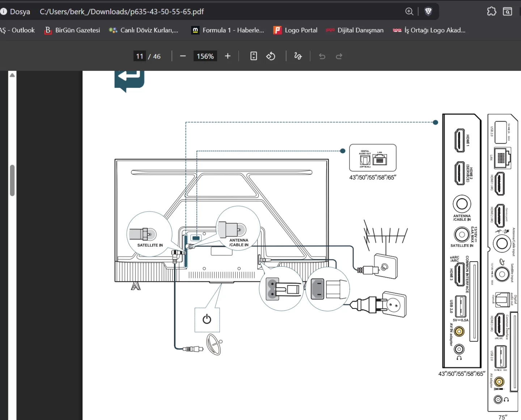Click the vertical scrollbar thumb
521x420 pixels.
coord(12,180)
